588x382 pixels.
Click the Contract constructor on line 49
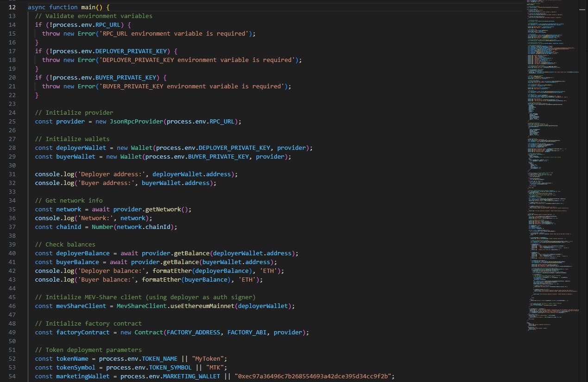pos(148,332)
